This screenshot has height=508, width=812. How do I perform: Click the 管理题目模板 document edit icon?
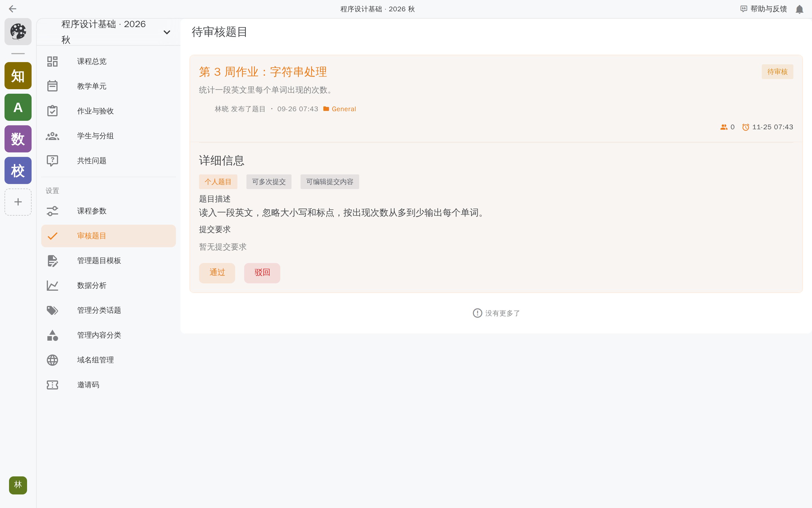point(52,261)
